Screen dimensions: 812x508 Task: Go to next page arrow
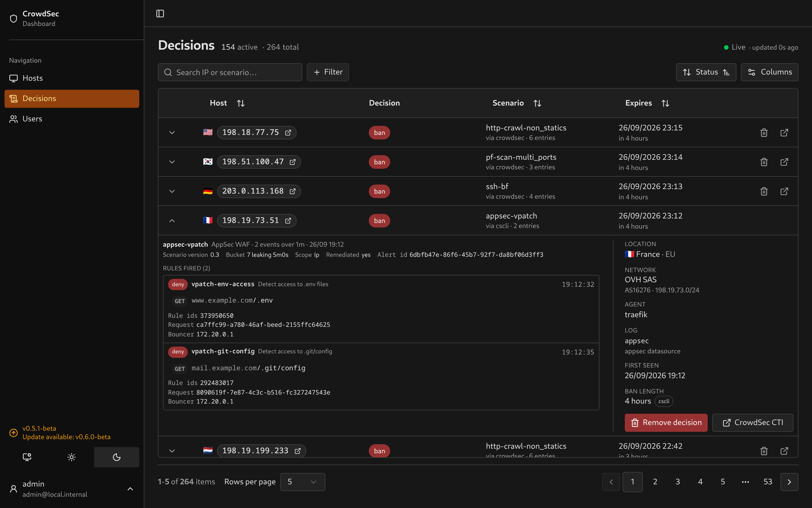point(789,482)
